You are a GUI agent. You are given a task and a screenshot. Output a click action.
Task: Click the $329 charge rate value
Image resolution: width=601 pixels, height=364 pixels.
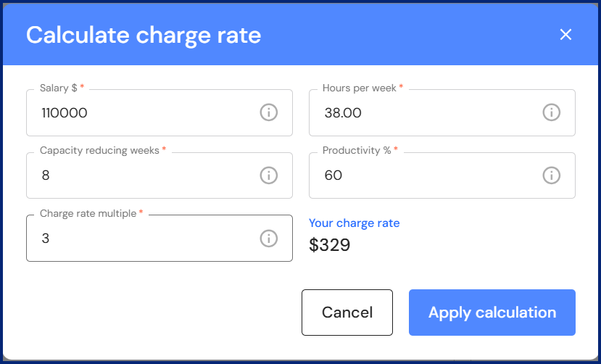click(x=330, y=245)
